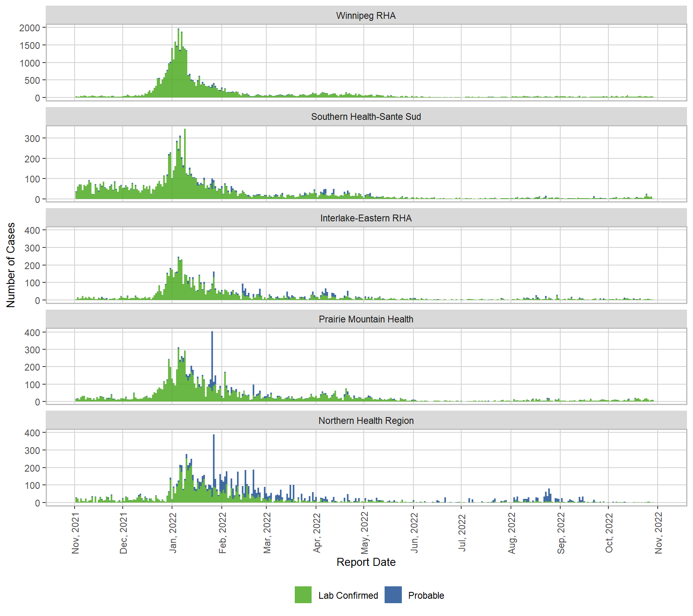Click the 2000 y-axis label in Winnipeg panel

(30, 28)
